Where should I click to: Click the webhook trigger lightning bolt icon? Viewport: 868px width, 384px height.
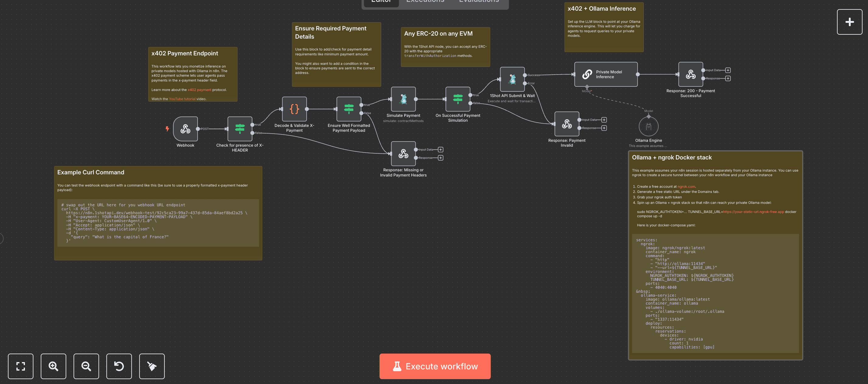coord(167,129)
